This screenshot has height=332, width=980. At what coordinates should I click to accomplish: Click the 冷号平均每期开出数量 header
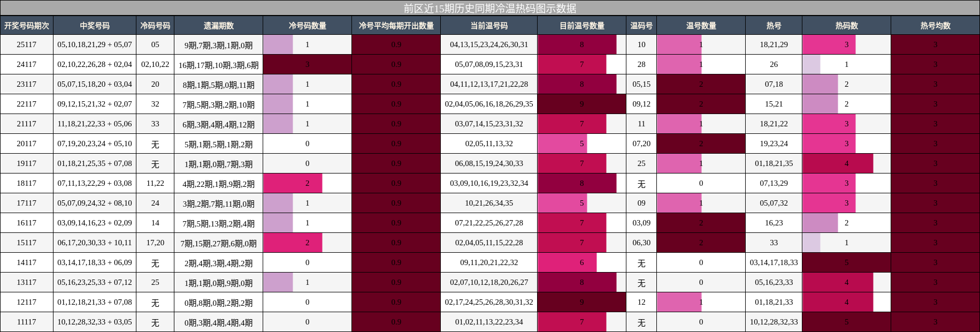(x=396, y=26)
